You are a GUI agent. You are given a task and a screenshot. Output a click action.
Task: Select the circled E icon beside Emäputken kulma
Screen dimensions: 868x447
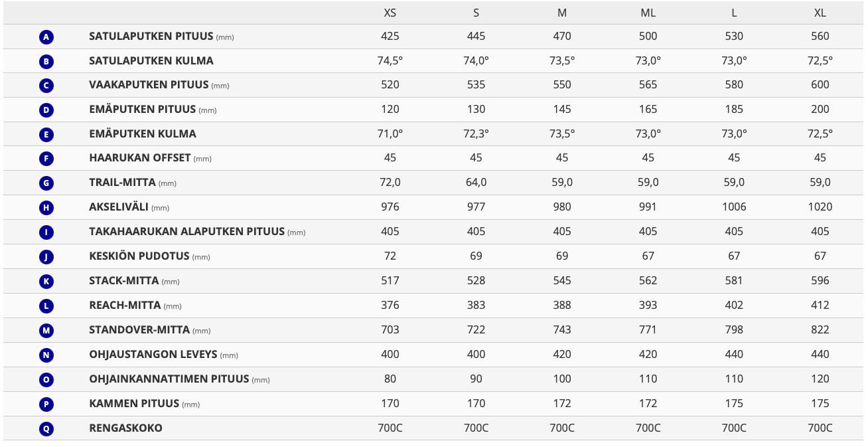[x=46, y=135]
